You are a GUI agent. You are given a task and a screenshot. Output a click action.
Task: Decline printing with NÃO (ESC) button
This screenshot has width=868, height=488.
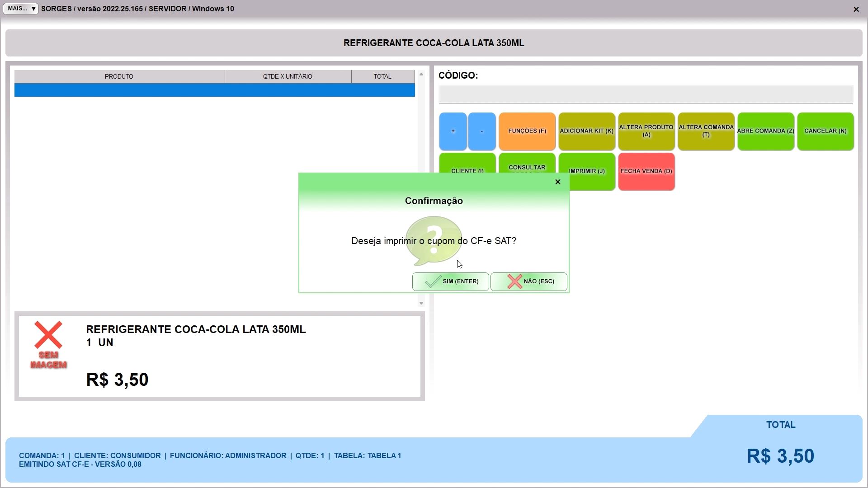click(528, 282)
